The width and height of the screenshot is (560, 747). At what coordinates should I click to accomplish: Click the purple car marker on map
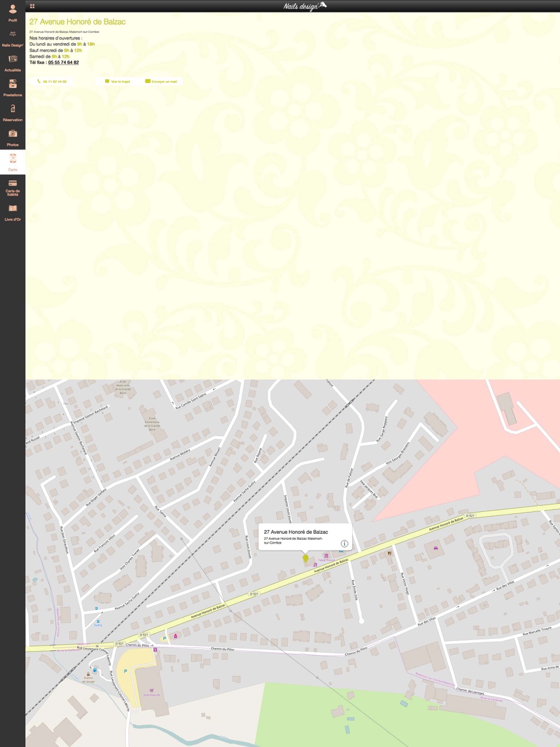(x=436, y=548)
